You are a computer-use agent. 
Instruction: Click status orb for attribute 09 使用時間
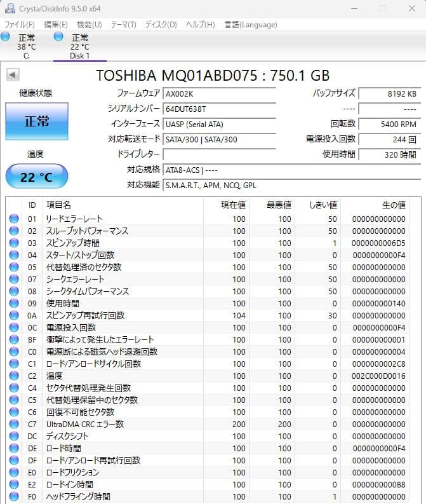(x=14, y=303)
